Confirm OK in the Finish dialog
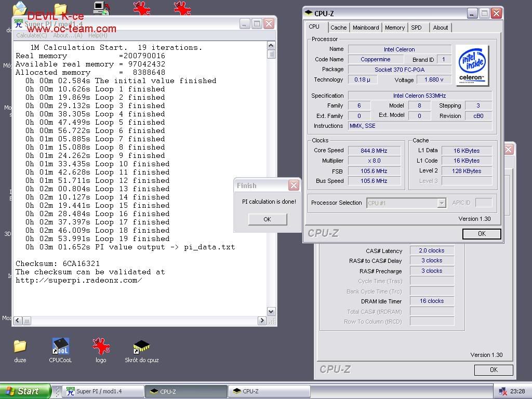The image size is (532, 399). click(x=268, y=219)
